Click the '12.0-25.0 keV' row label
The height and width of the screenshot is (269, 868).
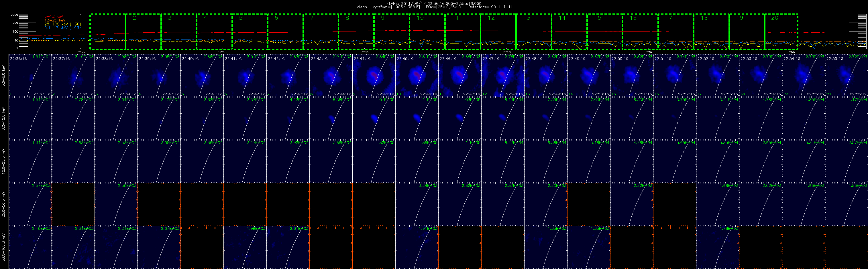3,161
